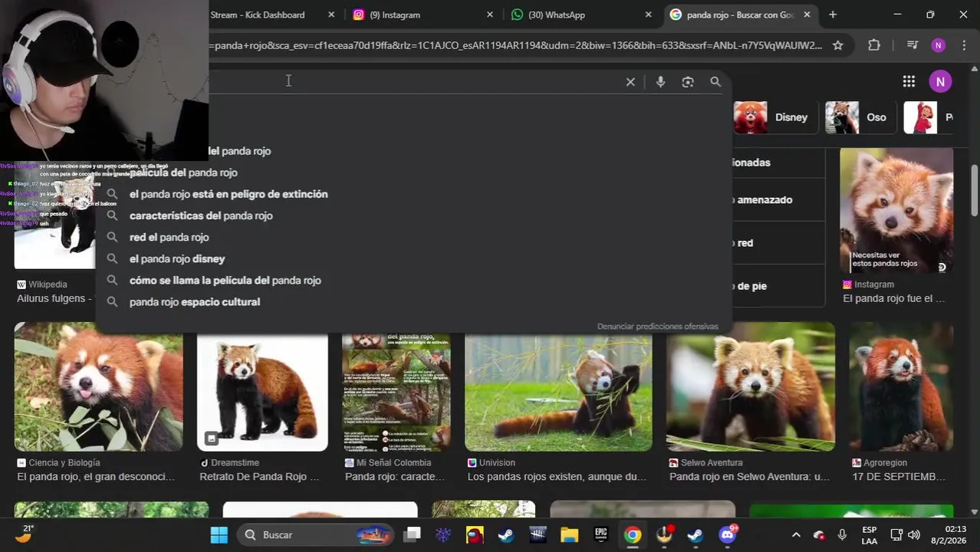Open the ESP LAA keyboard language switcher
The width and height of the screenshot is (980, 552).
pos(869,534)
